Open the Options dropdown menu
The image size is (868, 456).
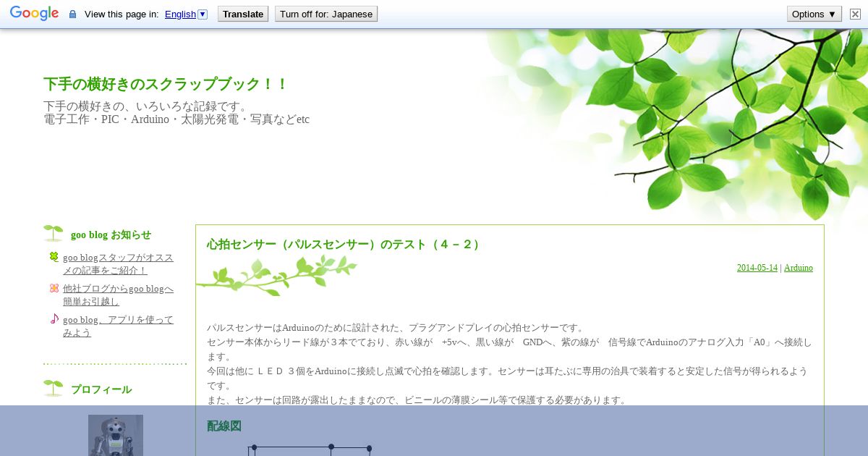[x=814, y=14]
